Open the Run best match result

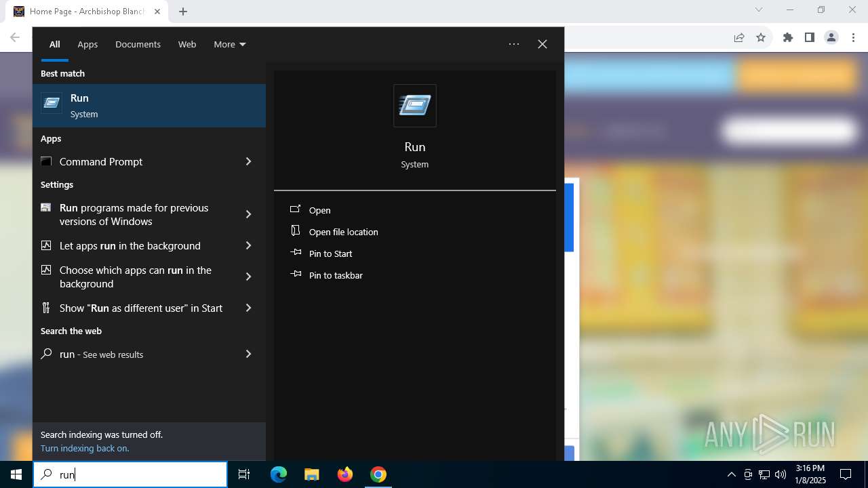click(x=149, y=106)
